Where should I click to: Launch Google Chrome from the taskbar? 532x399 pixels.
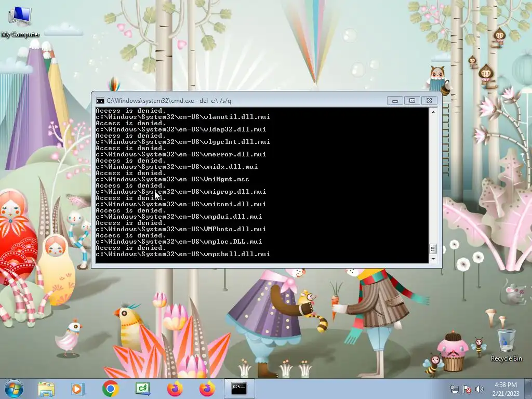[110, 389]
